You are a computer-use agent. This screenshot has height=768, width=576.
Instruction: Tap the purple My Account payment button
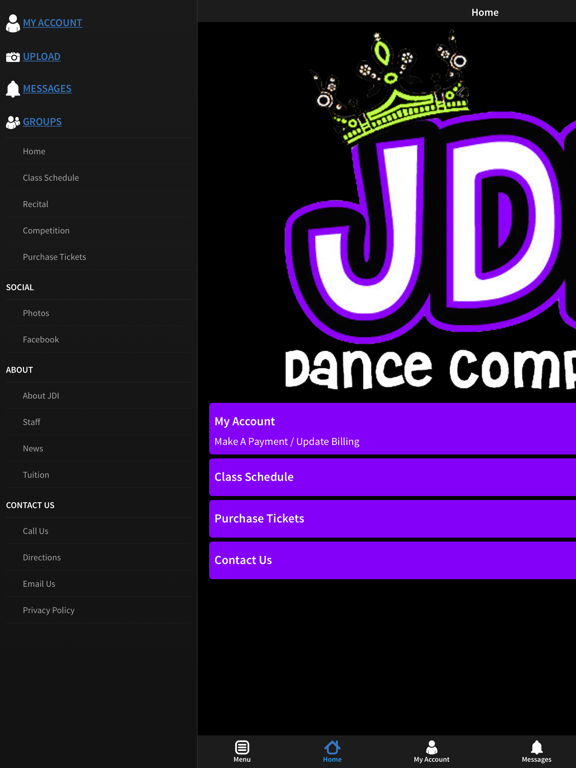[392, 429]
